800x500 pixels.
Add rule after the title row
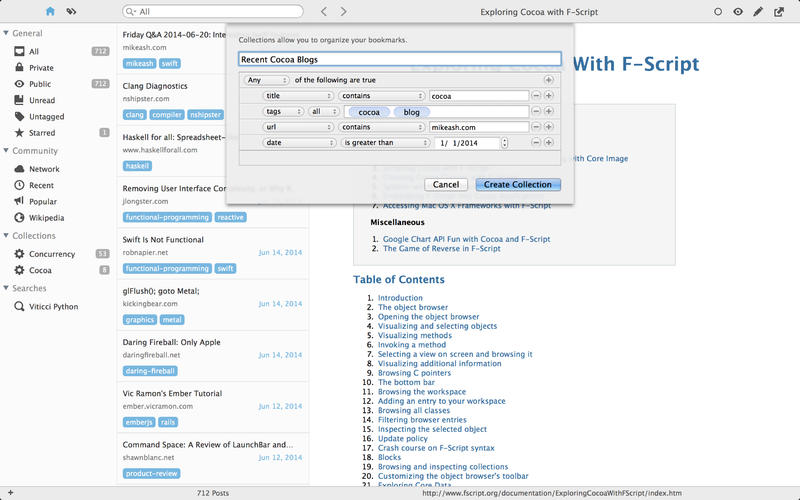(548, 95)
